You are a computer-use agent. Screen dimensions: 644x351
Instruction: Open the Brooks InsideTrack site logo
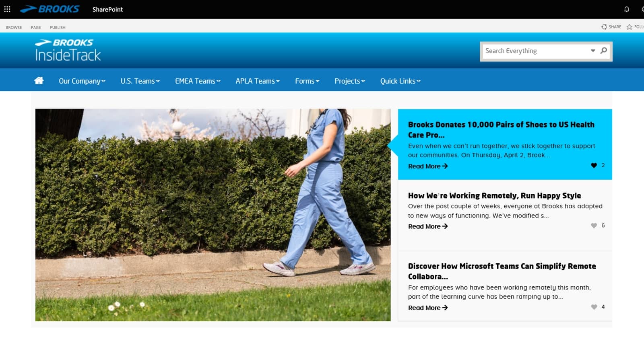68,50
